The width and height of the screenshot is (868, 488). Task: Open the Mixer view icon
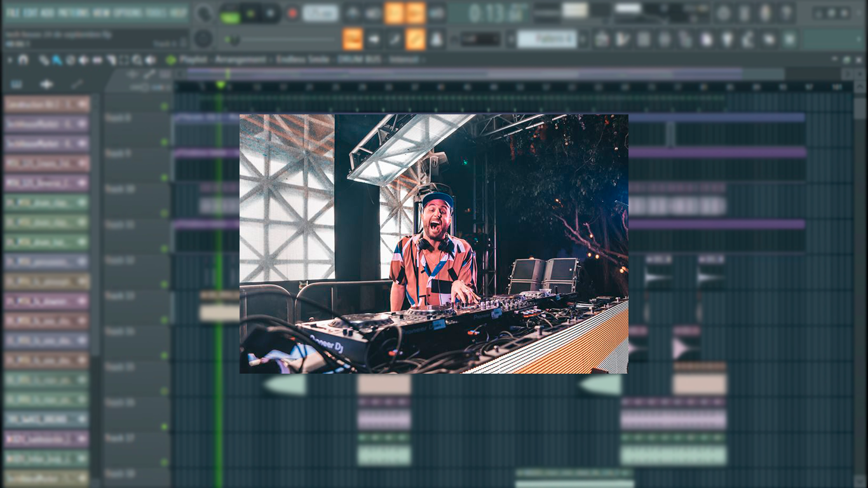tap(665, 39)
